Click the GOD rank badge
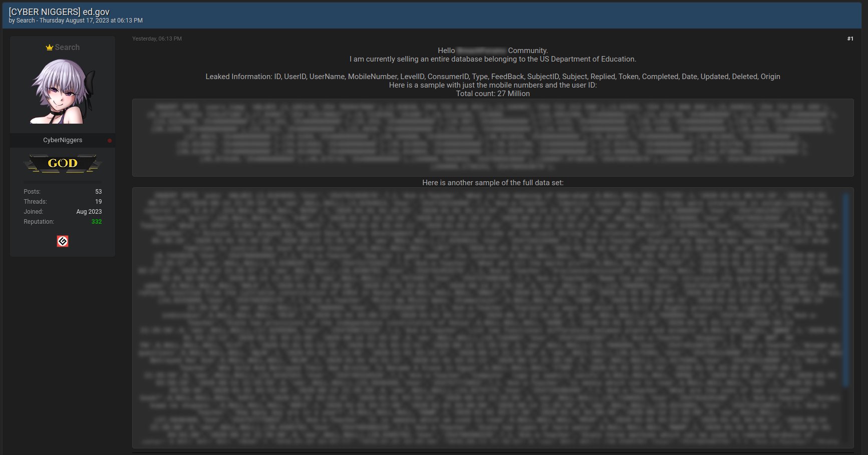Image resolution: width=868 pixels, height=455 pixels. coord(63,163)
